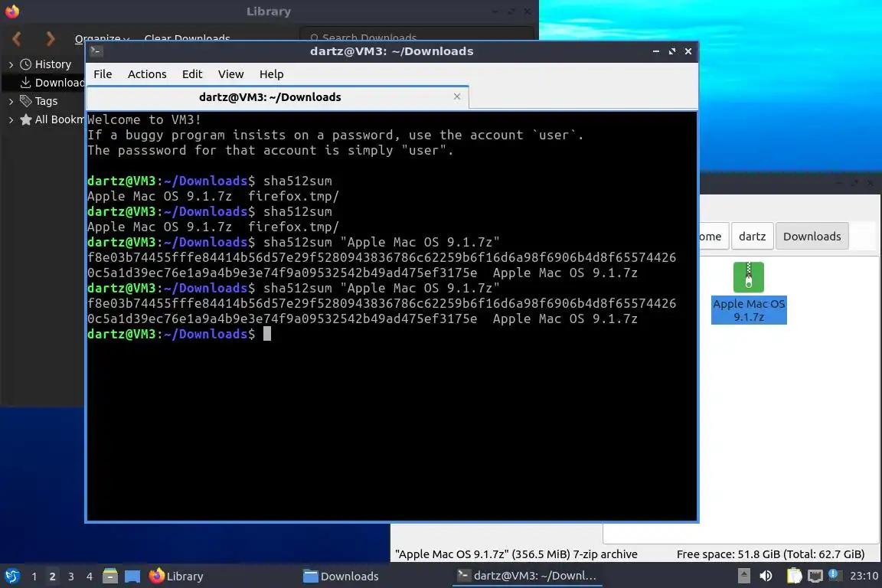The height and width of the screenshot is (588, 882).
Task: Click the Welcome to VM3! line
Action: click(144, 120)
